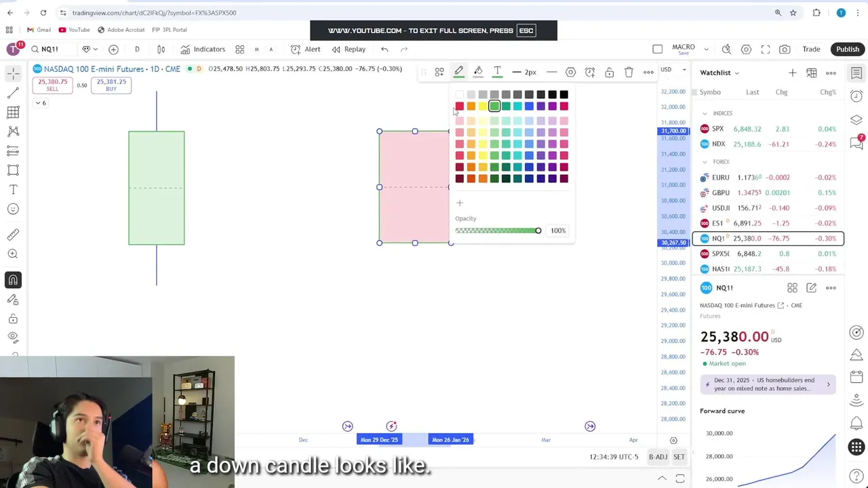Collapse the FOREX watchlist section
The height and width of the screenshot is (488, 868).
(x=705, y=162)
